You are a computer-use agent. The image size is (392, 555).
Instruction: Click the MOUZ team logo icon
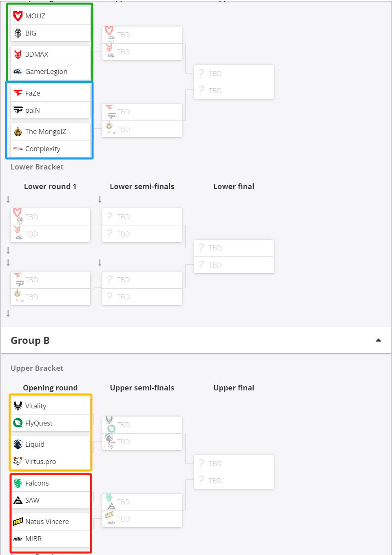click(18, 16)
